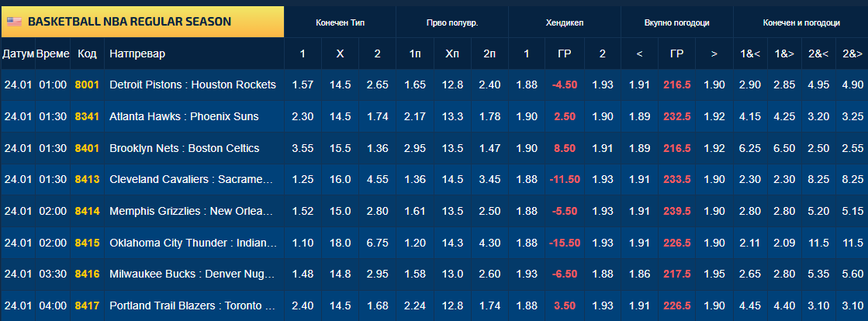This screenshot has width=868, height=321.
Task: Pick total points 217.5 for Milwaukee Bucks
Action: (677, 274)
